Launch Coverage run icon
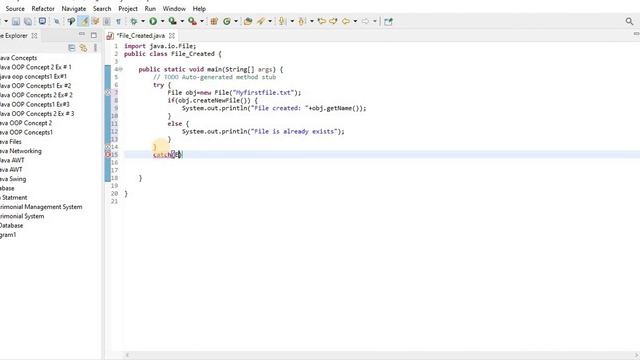 coord(173,21)
